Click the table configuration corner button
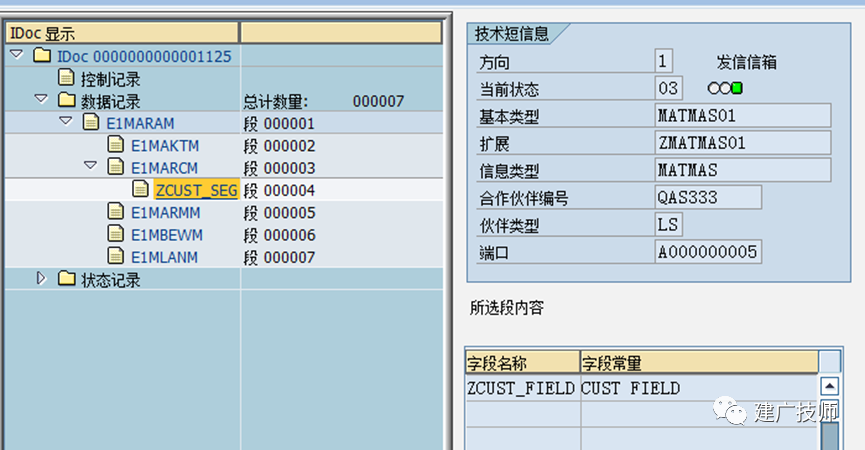Viewport: 865px width, 450px height. (830, 362)
